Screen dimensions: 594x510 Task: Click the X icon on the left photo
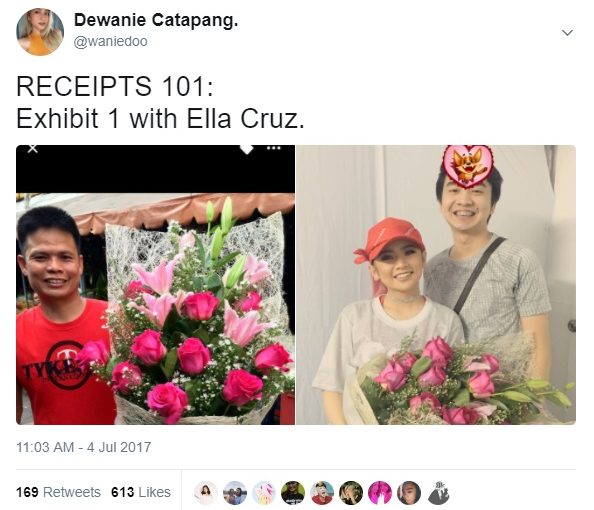pyautogui.click(x=33, y=149)
